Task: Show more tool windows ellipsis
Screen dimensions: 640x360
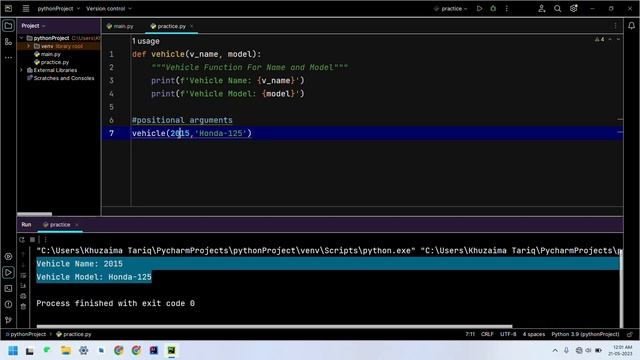Action: click(8, 58)
